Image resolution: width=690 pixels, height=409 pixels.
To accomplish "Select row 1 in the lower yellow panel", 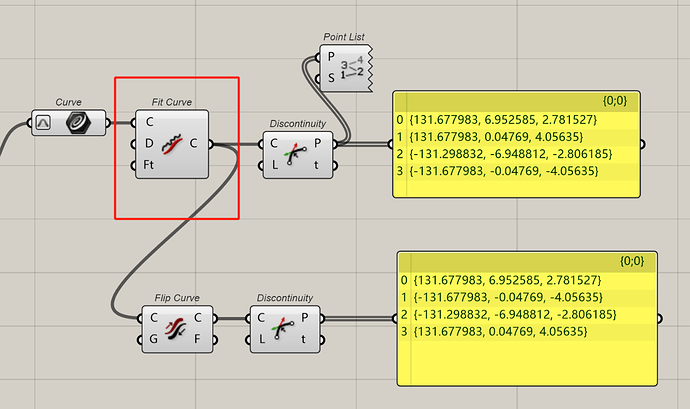I will point(510,297).
